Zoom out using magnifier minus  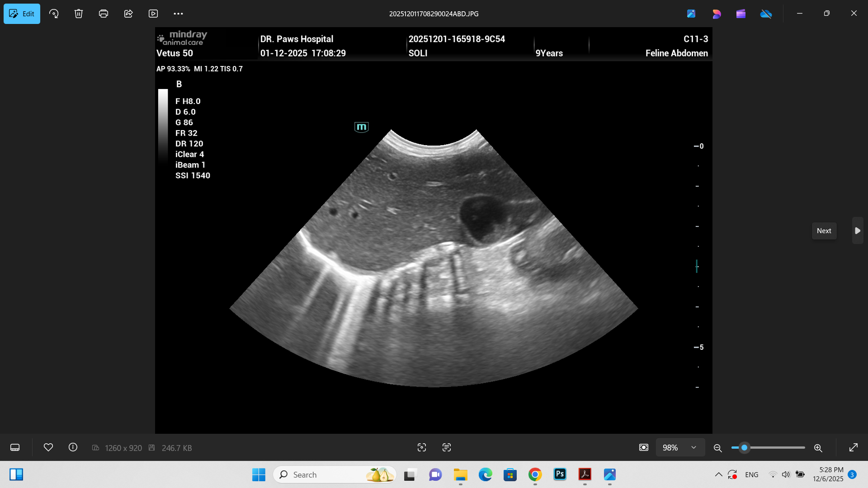click(x=717, y=448)
